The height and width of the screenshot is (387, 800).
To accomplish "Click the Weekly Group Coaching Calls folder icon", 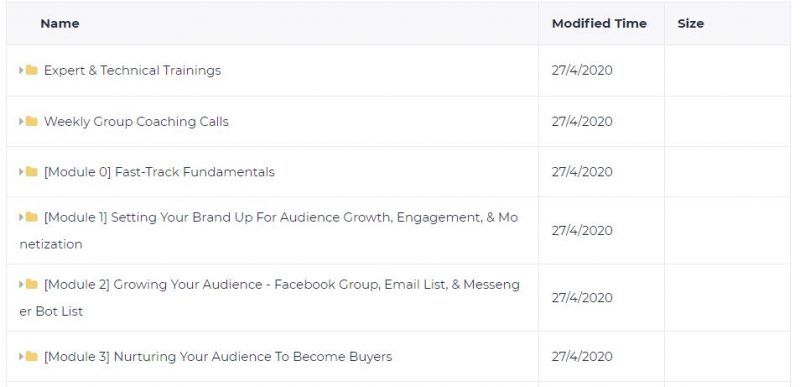I will [32, 121].
